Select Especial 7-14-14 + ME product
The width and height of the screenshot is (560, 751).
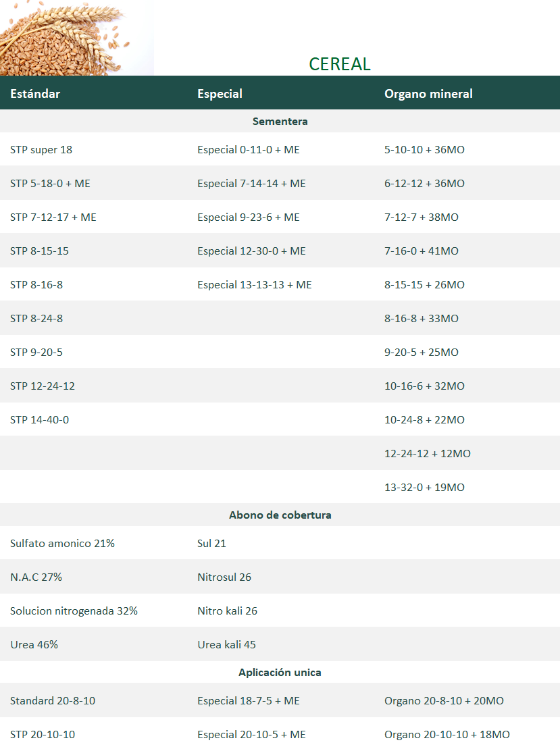pyautogui.click(x=251, y=184)
